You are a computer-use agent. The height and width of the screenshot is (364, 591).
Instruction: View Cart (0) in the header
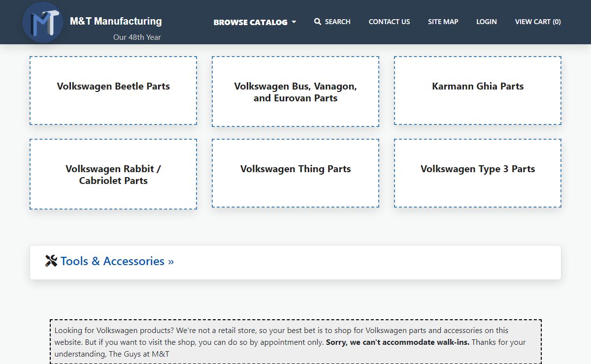538,22
